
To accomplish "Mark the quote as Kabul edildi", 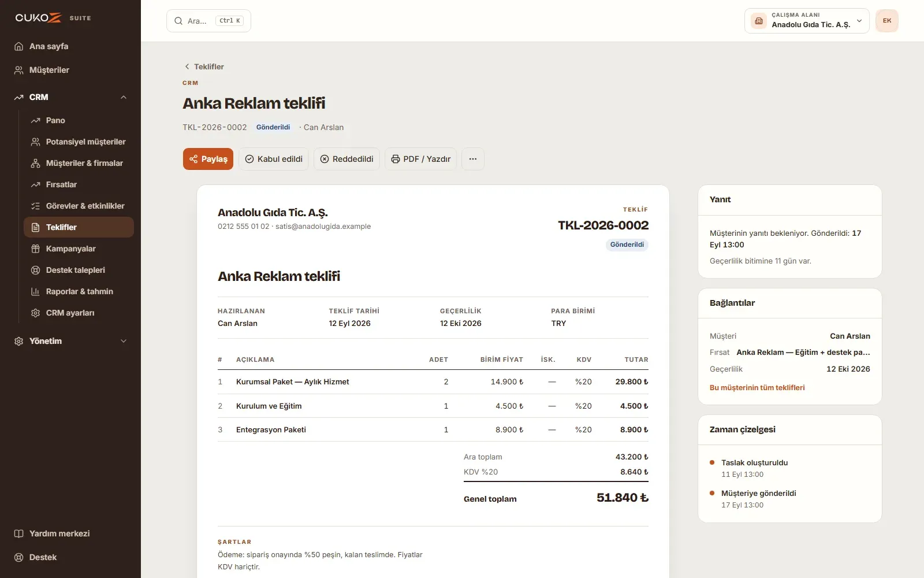I will [x=274, y=159].
